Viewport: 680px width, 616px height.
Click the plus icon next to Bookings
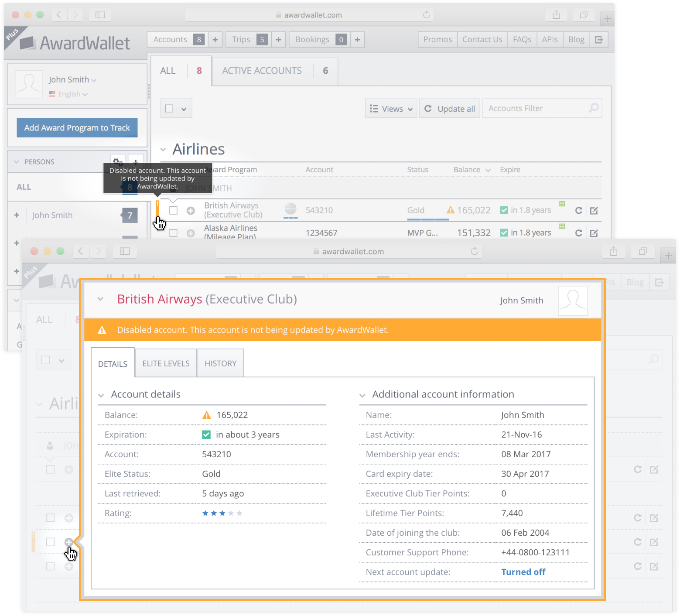(357, 39)
